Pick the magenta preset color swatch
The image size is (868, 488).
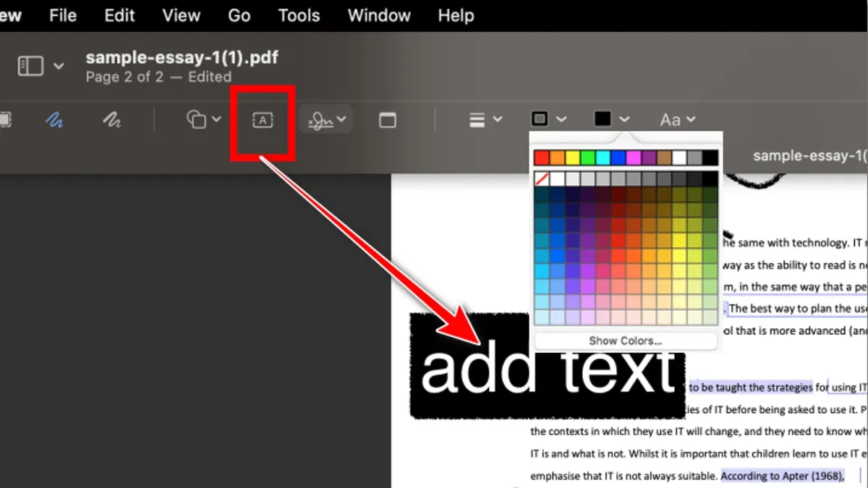pyautogui.click(x=634, y=158)
